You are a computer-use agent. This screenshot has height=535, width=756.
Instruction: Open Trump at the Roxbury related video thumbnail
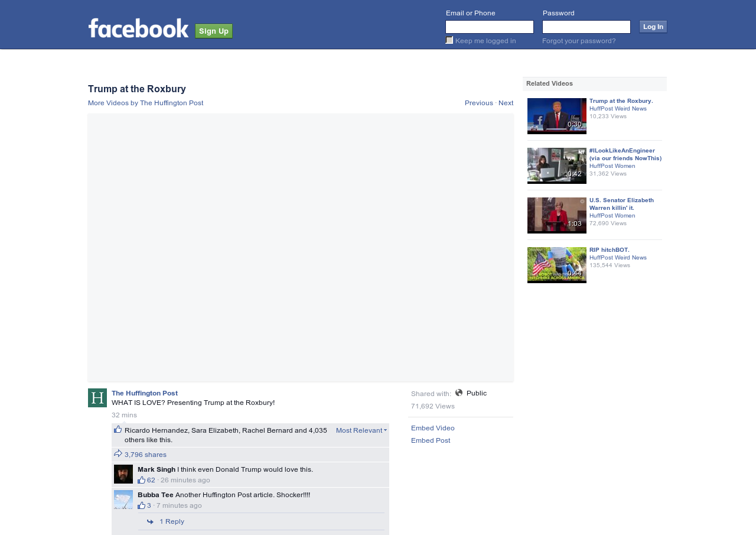pyautogui.click(x=557, y=116)
